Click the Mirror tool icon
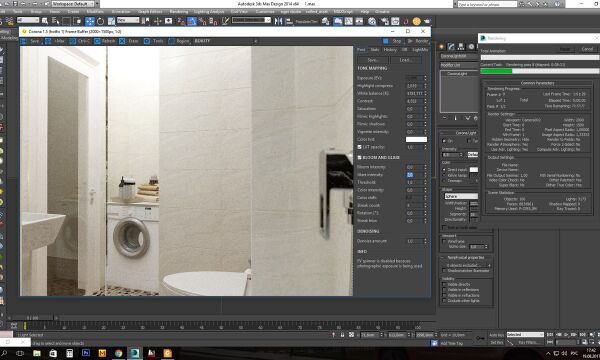 pyautogui.click(x=279, y=21)
